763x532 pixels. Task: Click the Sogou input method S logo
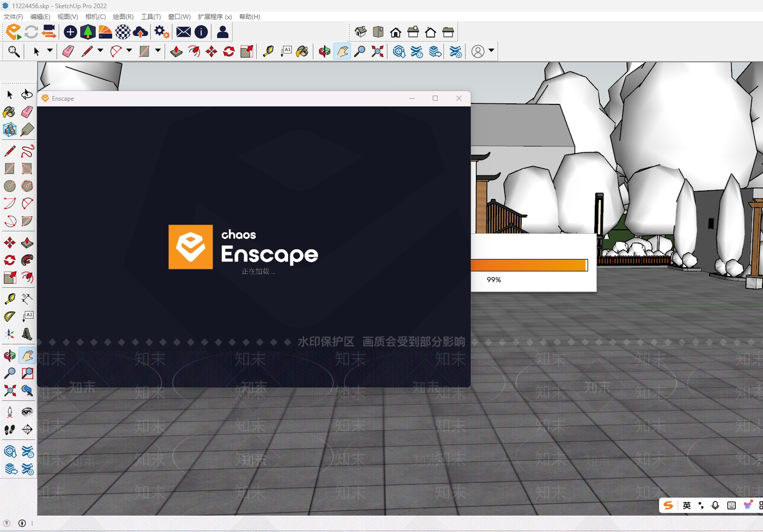(x=669, y=505)
